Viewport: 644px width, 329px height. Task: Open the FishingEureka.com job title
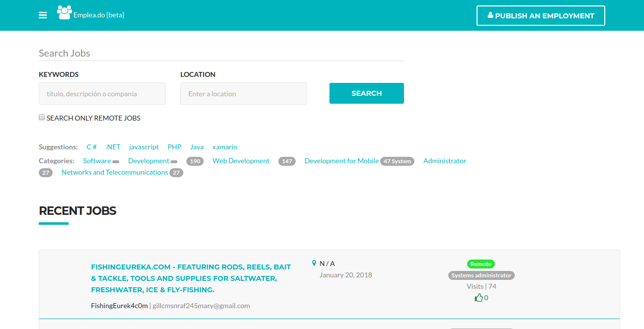(191, 278)
